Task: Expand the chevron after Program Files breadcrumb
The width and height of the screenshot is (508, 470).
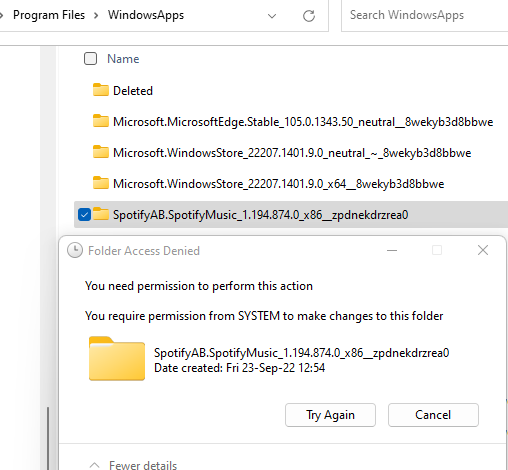Action: (x=96, y=15)
